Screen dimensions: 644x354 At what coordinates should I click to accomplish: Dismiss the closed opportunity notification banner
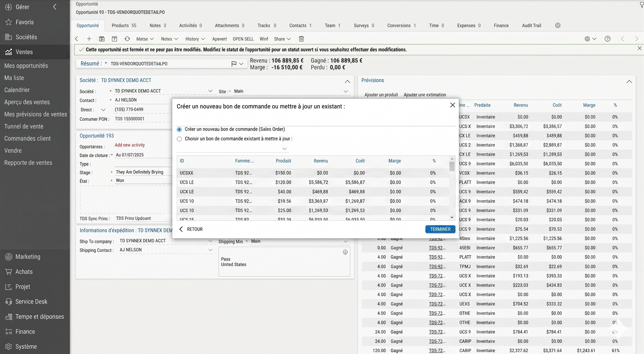click(639, 48)
